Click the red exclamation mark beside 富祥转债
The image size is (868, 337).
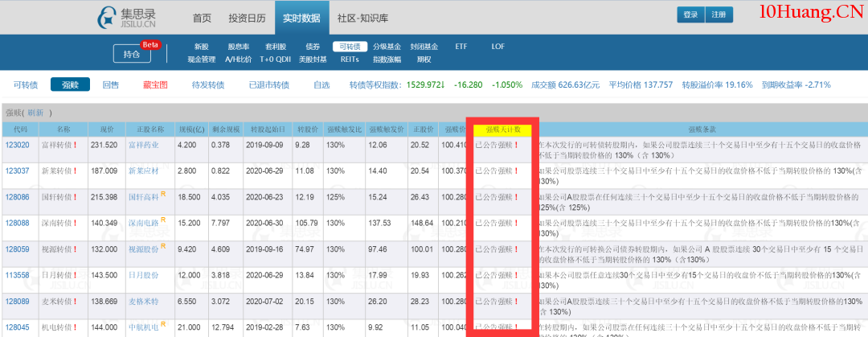[x=75, y=146]
